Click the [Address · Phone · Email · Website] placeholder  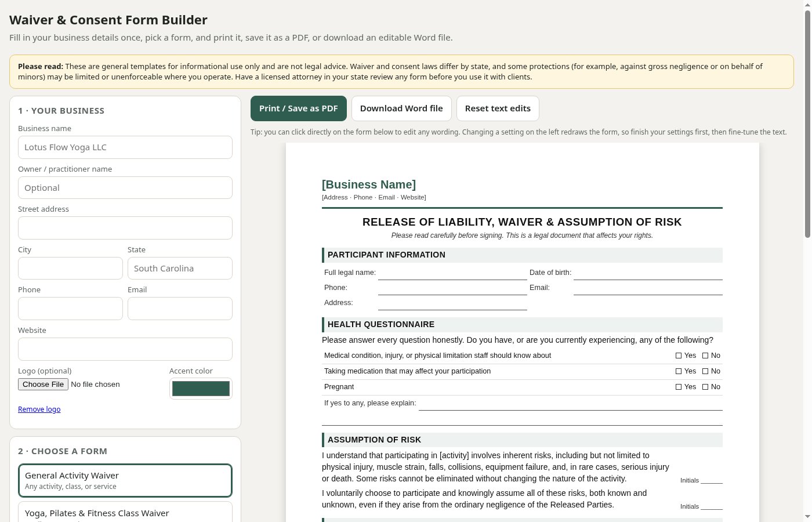[x=374, y=197]
